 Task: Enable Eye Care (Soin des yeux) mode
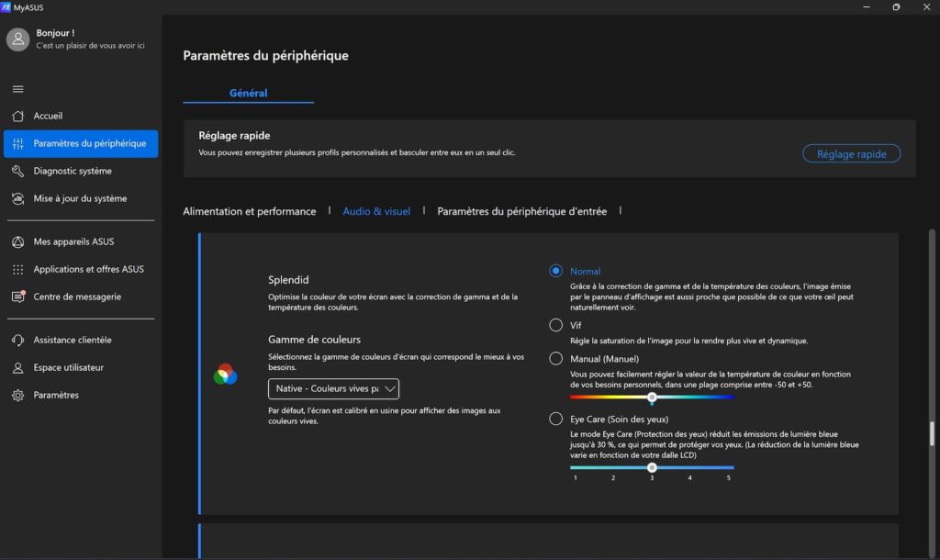point(555,419)
